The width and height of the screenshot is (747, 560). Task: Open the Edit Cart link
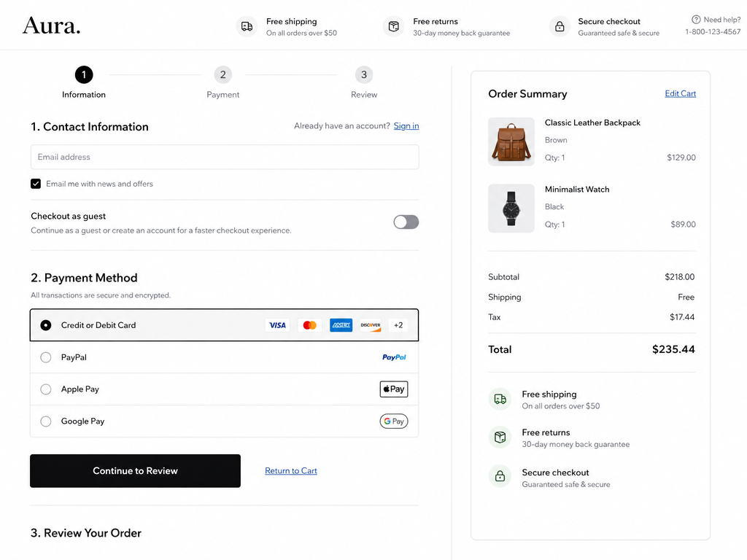[x=681, y=93]
